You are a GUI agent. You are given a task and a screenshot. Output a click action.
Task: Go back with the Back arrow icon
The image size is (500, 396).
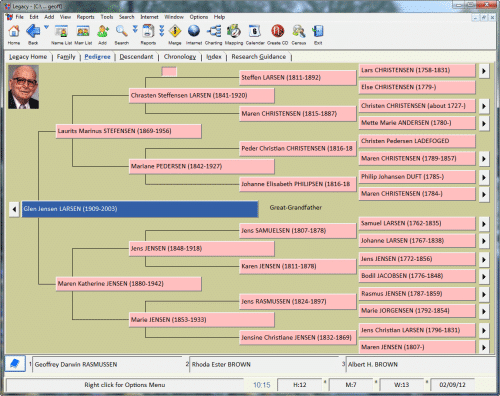pyautogui.click(x=33, y=31)
